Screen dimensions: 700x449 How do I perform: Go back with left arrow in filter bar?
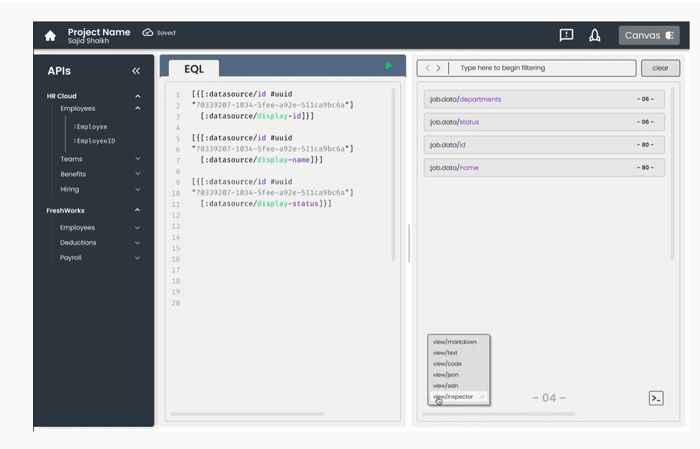(428, 68)
